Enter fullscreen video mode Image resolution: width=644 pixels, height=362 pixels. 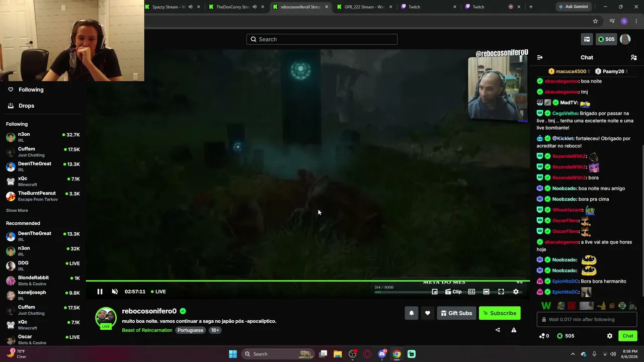coord(501,292)
